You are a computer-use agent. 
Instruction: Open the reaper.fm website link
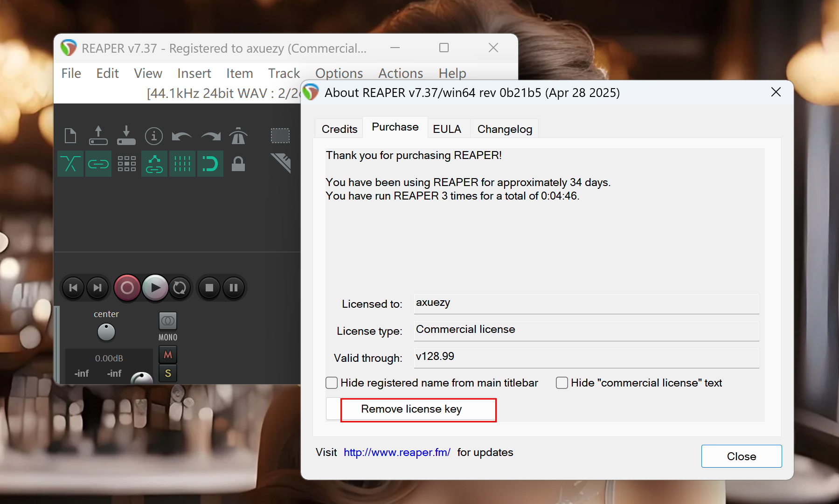tap(397, 452)
